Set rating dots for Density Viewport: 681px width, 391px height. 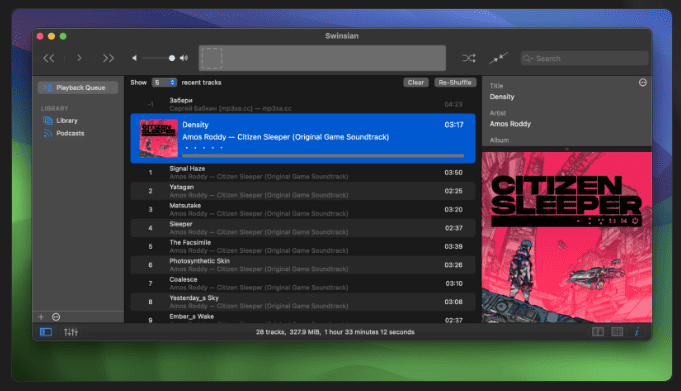coord(204,148)
